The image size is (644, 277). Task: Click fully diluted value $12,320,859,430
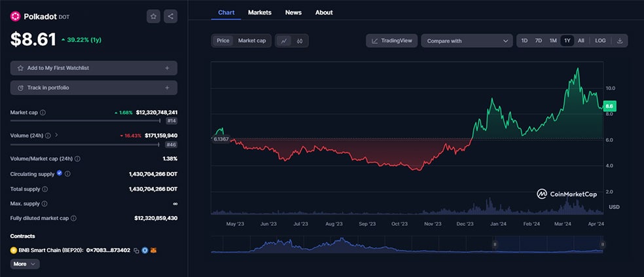point(156,218)
